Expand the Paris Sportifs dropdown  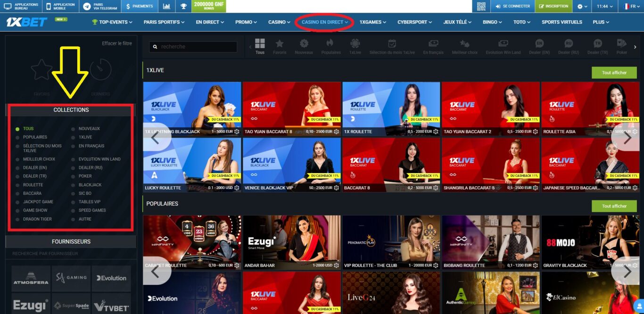164,22
